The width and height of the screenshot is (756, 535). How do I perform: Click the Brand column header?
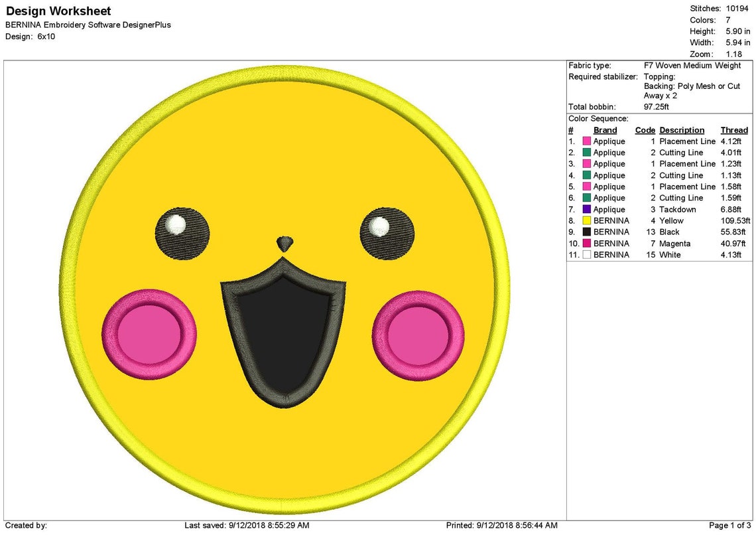[605, 129]
